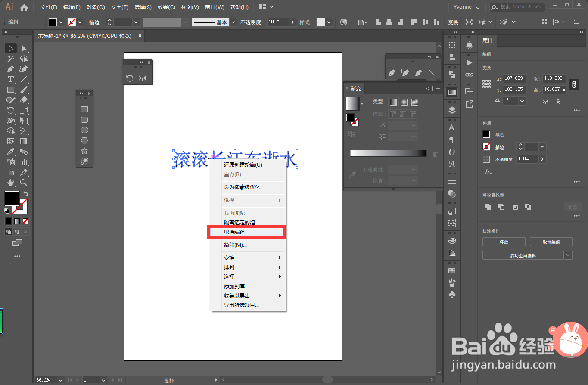This screenshot has width=588, height=385.
Task: Click the delete gradient stop trash icon
Action: (x=435, y=153)
